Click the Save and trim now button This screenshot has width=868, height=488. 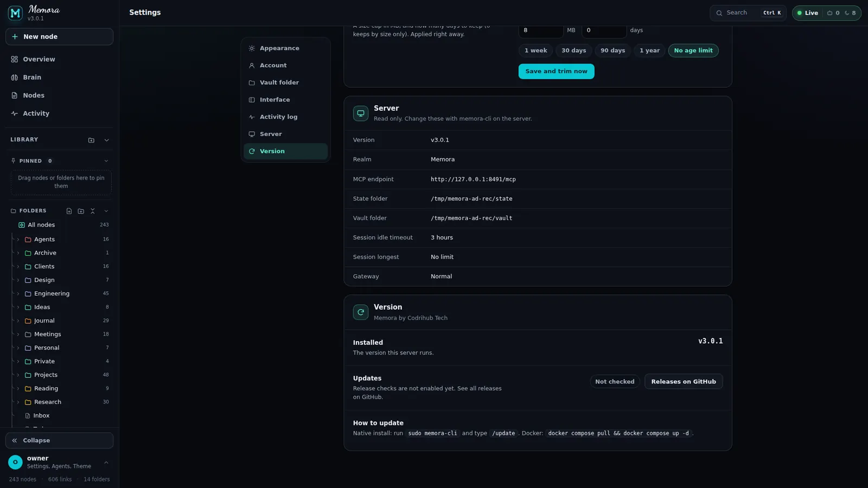pyautogui.click(x=556, y=72)
